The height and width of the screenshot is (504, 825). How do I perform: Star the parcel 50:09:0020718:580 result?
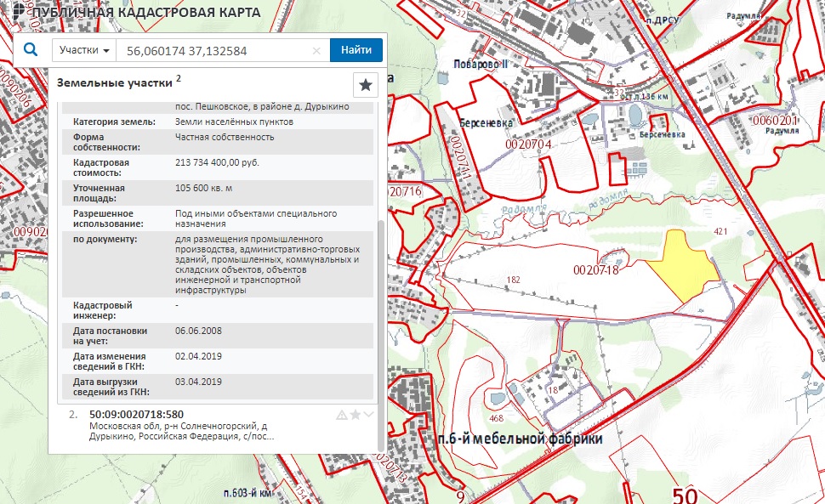[356, 415]
